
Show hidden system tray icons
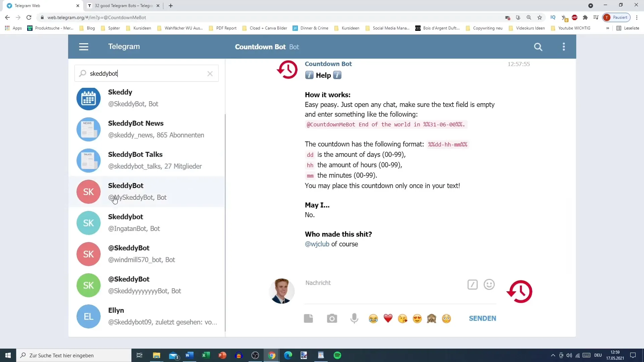[x=553, y=355]
